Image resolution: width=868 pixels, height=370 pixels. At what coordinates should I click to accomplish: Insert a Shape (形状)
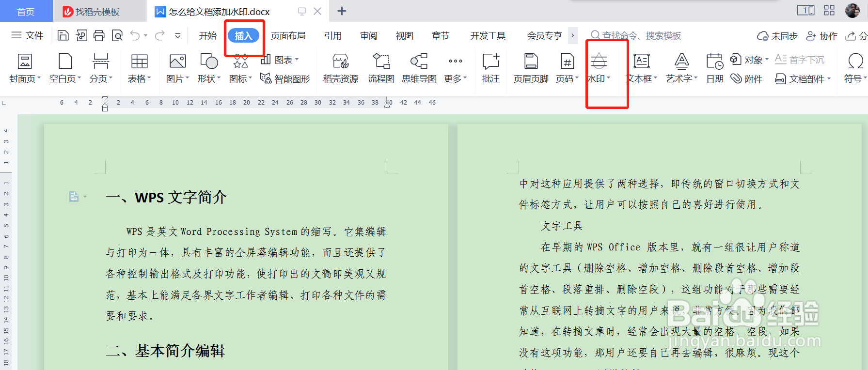209,68
